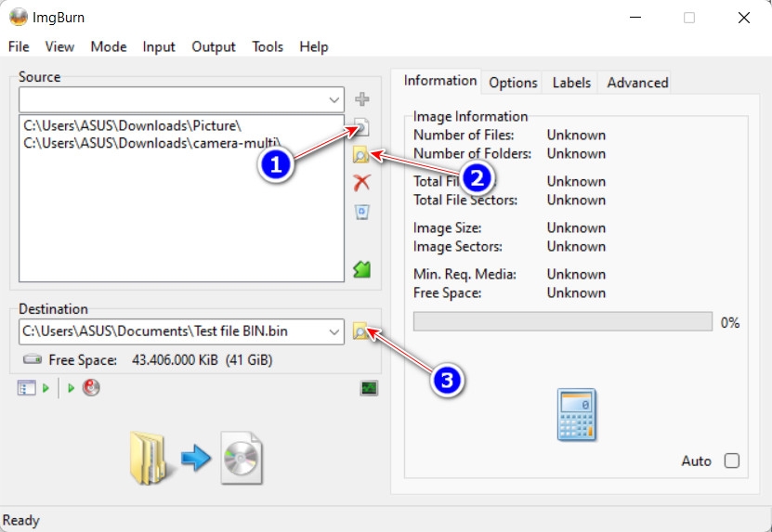Image resolution: width=772 pixels, height=532 pixels.
Task: Click the grey plus add-source icon
Action: click(x=362, y=99)
